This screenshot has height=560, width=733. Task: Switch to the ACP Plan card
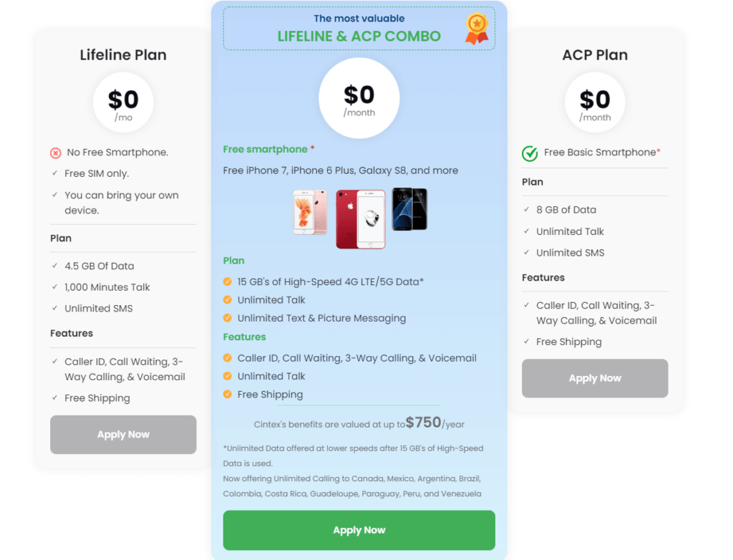[594, 54]
